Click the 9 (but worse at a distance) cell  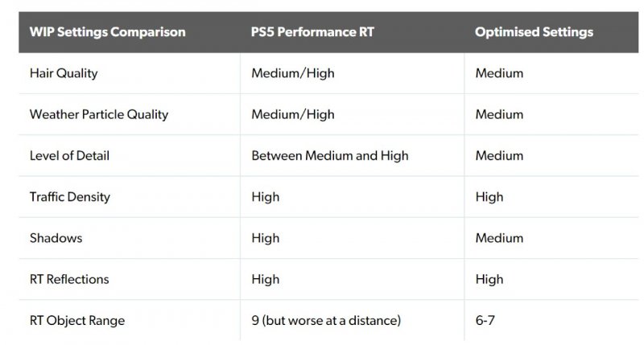coord(326,321)
